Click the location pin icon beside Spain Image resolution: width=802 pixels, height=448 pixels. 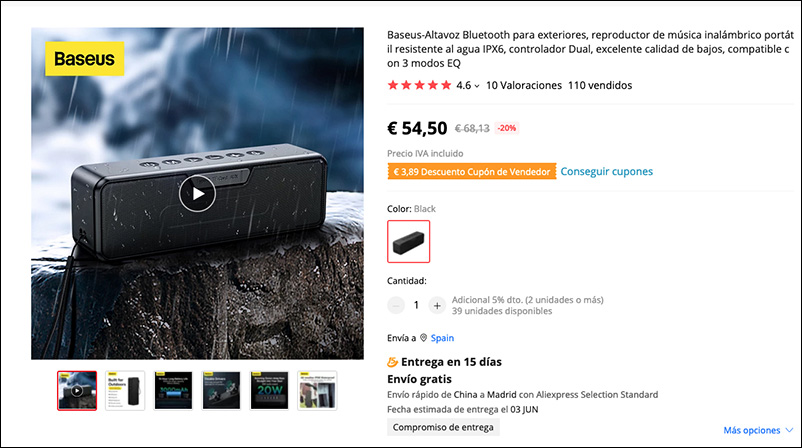pyautogui.click(x=424, y=338)
